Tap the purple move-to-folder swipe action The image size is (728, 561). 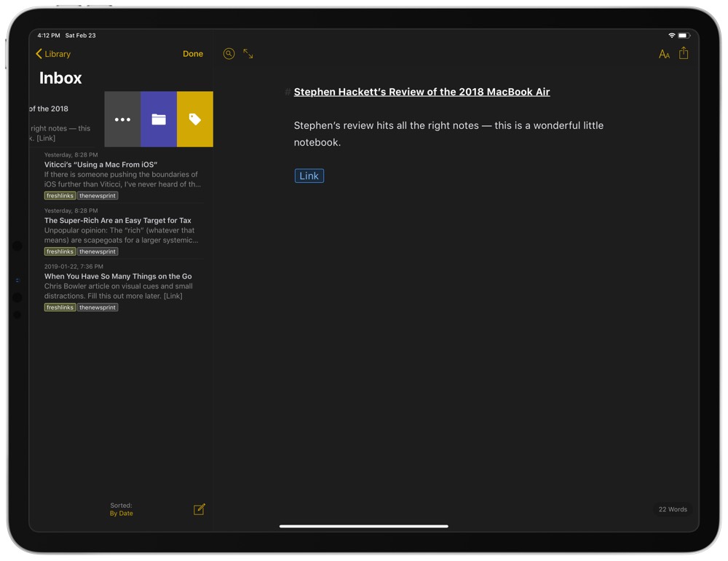[x=159, y=119]
